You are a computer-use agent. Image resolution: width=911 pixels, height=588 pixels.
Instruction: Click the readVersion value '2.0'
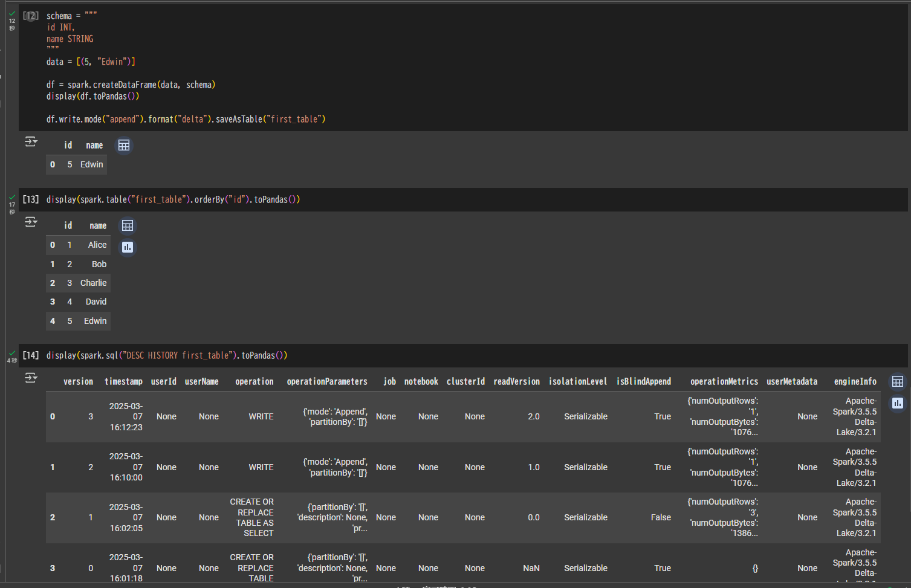point(534,417)
